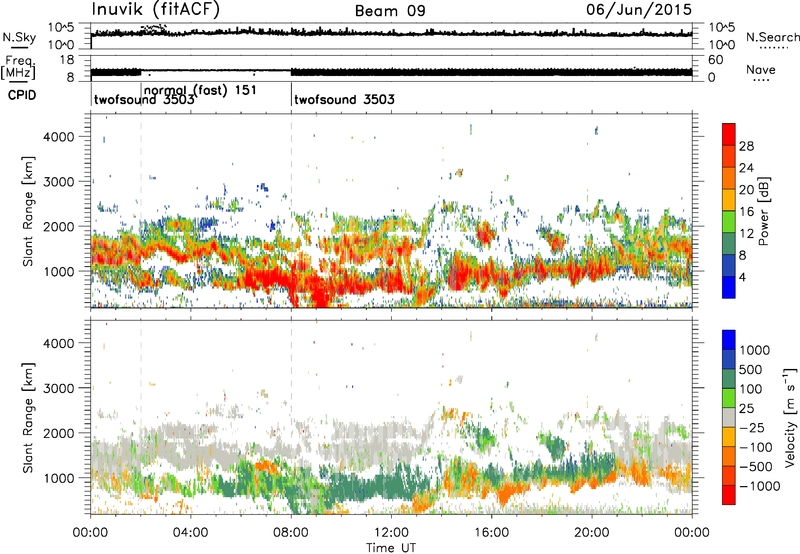This screenshot has width=800, height=554.
Task: Click the '16' power color bar value
Action: tap(746, 212)
